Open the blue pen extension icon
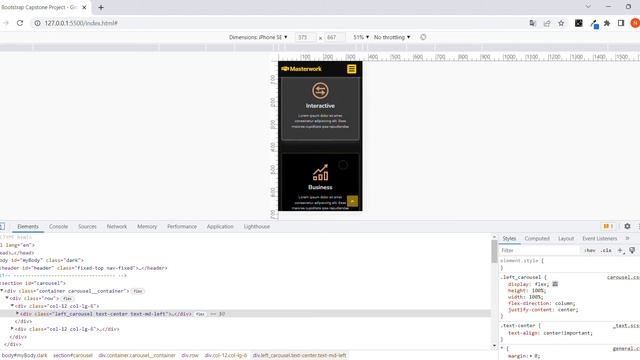The height and width of the screenshot is (360, 640). 594,24
